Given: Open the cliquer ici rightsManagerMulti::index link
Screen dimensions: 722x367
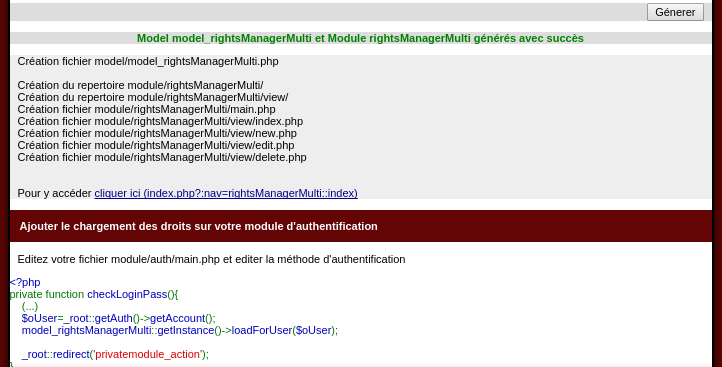Looking at the screenshot, I should 226,193.
